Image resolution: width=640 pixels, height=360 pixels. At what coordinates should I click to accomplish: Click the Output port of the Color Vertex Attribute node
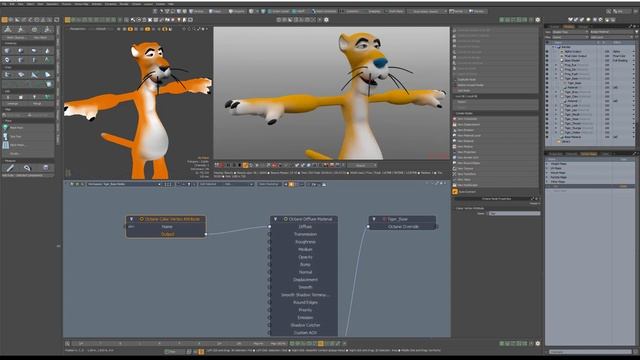pyautogui.click(x=206, y=234)
